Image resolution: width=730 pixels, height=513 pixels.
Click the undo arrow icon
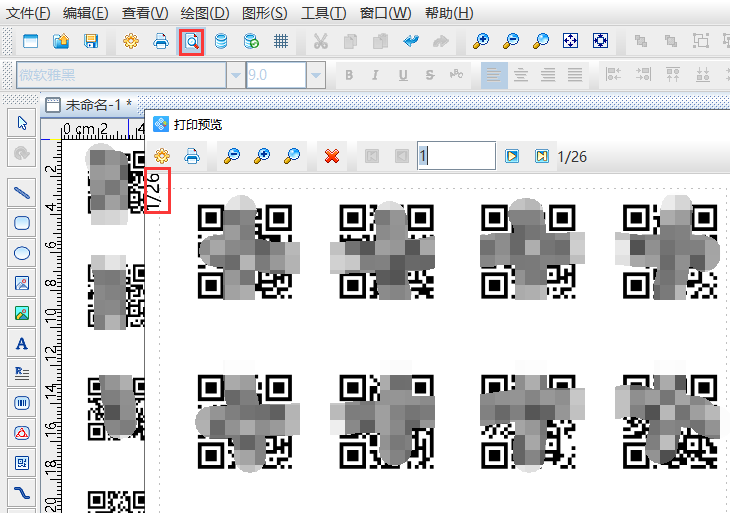click(411, 41)
